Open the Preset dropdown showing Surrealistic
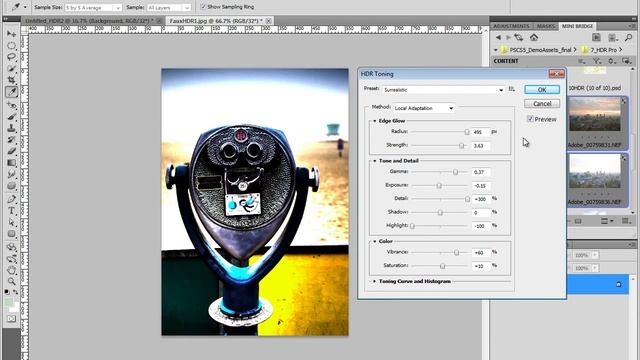Viewport: 640px width, 360px height. click(444, 90)
